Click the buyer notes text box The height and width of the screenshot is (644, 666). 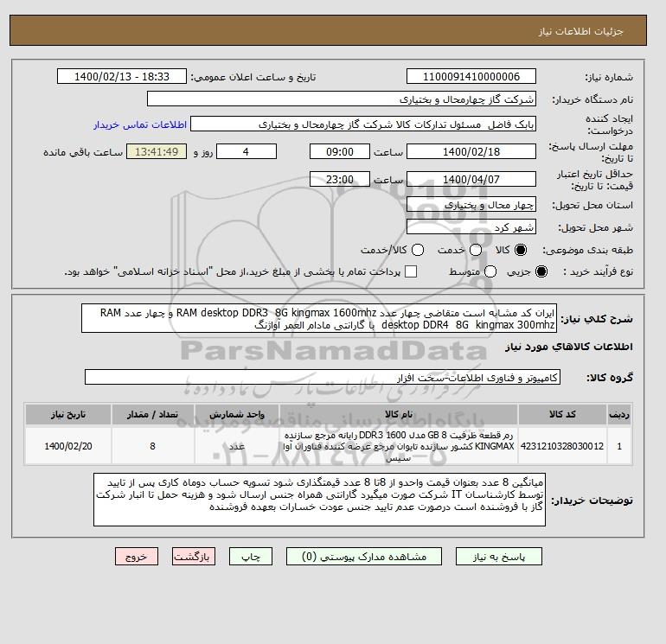point(319,500)
